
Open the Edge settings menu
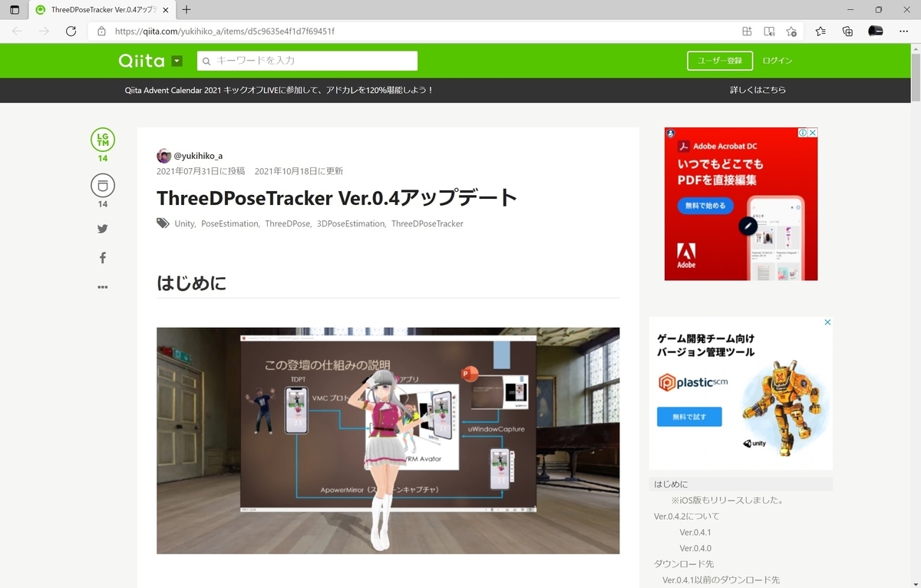pyautogui.click(x=904, y=31)
